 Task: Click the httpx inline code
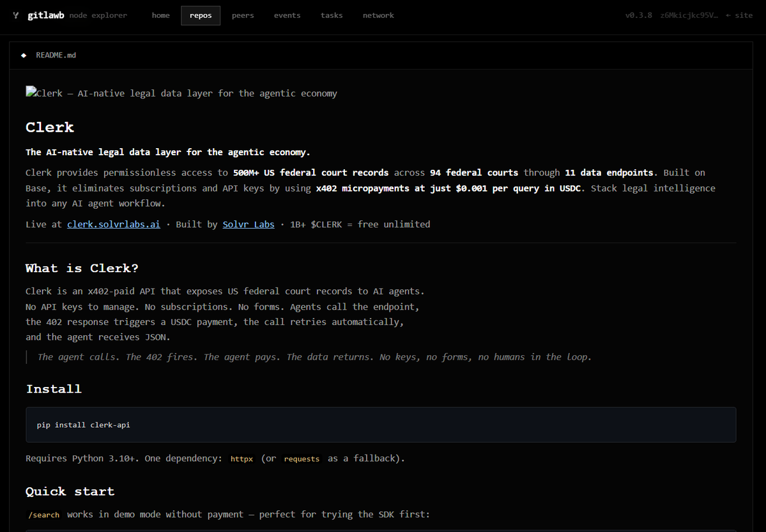click(x=242, y=459)
